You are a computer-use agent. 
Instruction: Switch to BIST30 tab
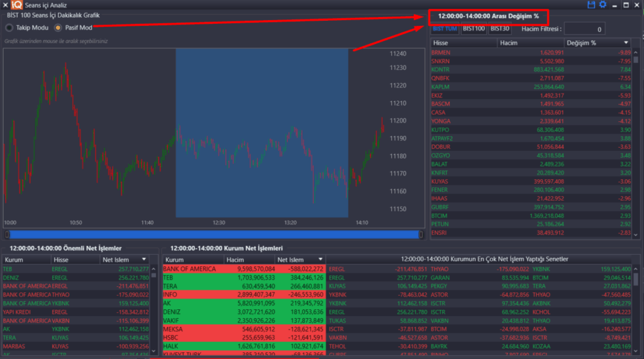click(x=500, y=29)
